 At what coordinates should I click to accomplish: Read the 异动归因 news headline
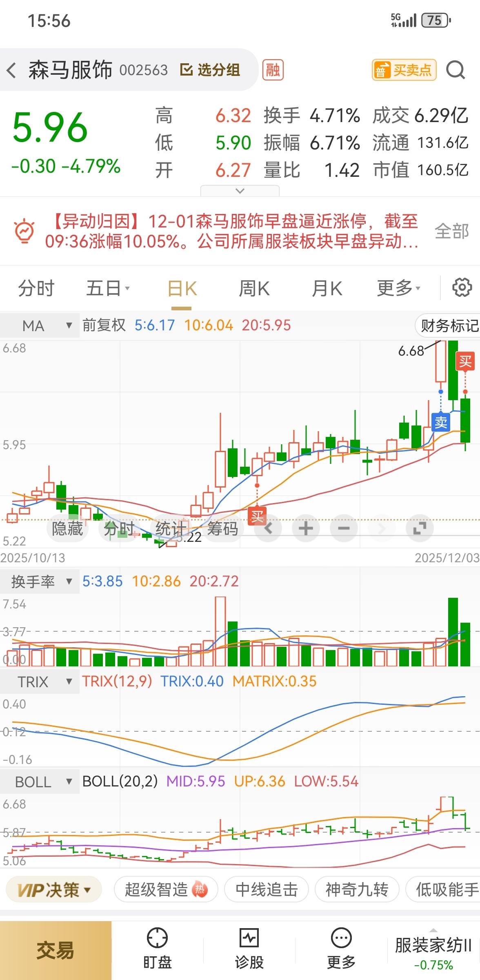(232, 231)
